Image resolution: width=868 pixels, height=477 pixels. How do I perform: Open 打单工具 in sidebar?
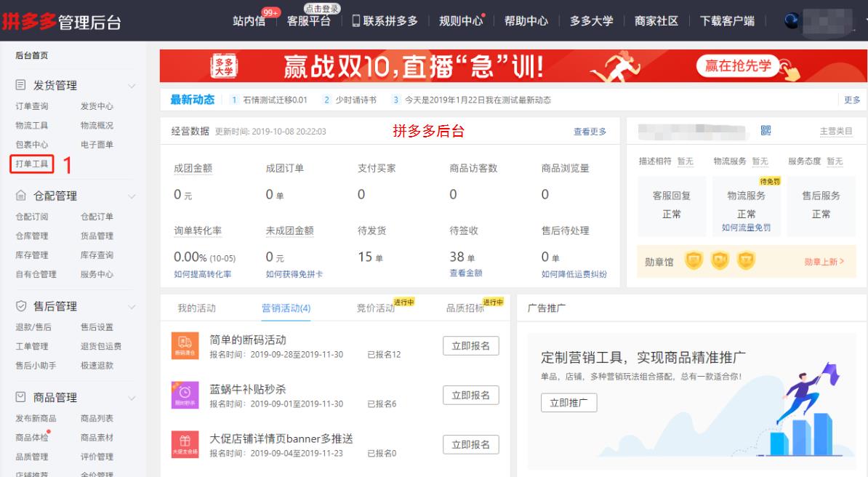[x=31, y=164]
